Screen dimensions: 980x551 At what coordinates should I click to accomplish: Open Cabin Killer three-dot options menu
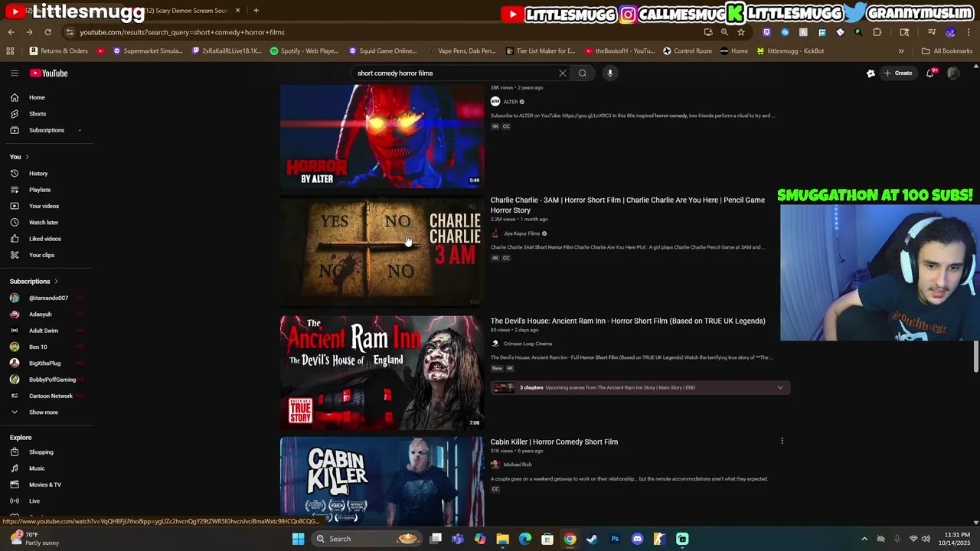tap(782, 441)
